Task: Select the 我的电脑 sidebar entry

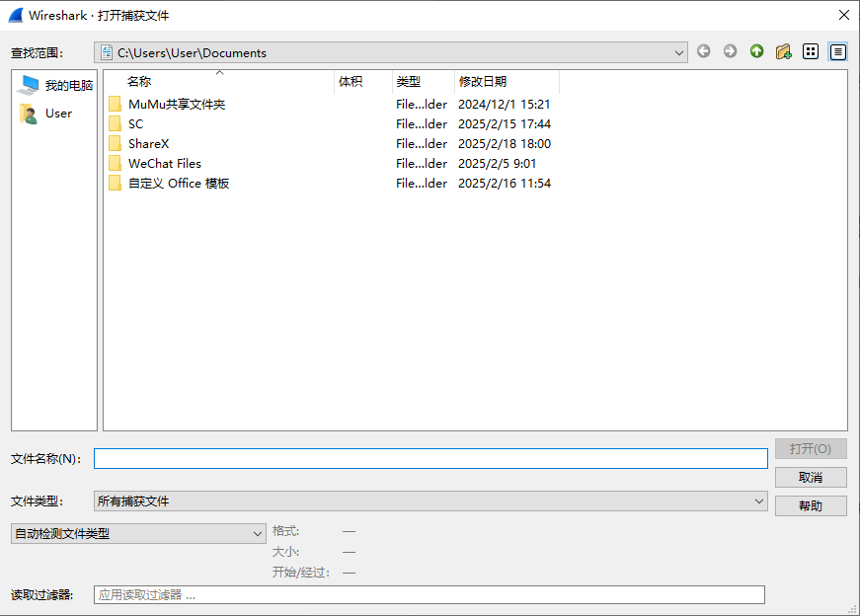Action: 53,83
